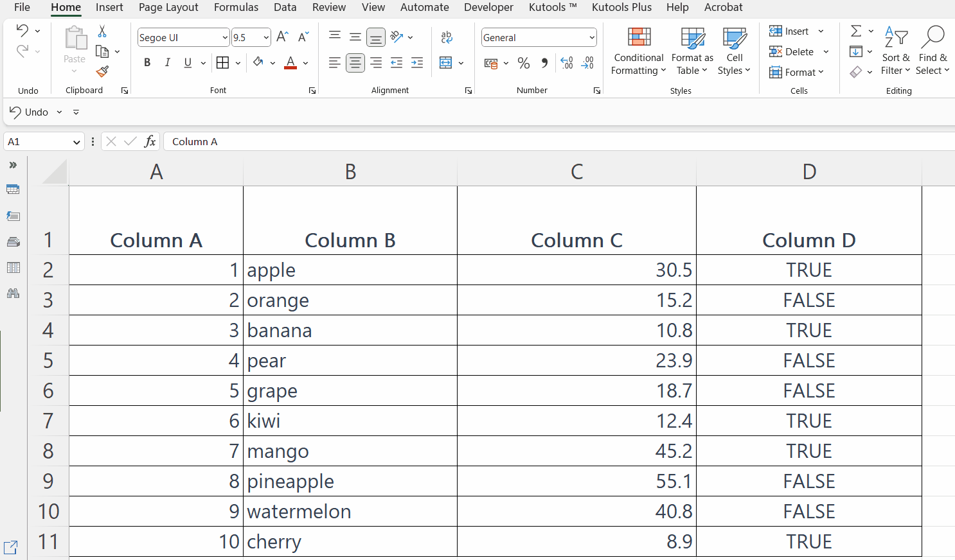Click the Insert Function fx icon
This screenshot has width=955, height=560.
click(150, 141)
